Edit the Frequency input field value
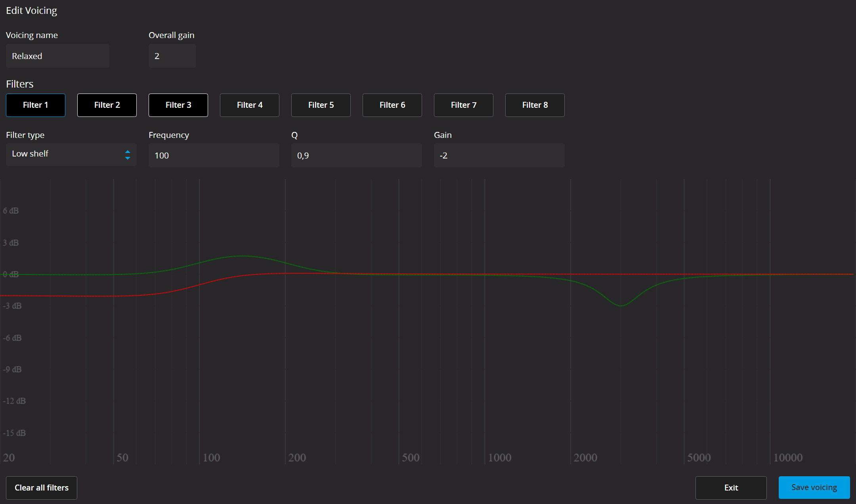This screenshot has width=856, height=504. [x=213, y=155]
